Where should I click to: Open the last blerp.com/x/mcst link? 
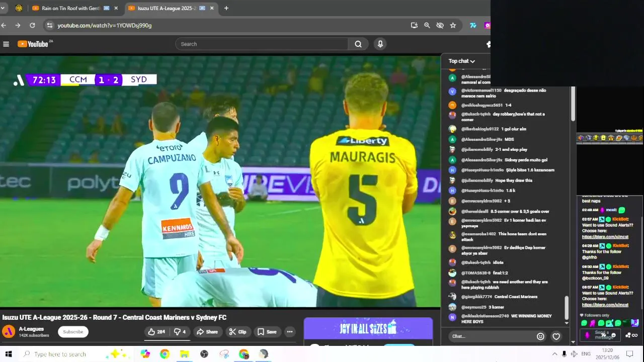tap(605, 305)
